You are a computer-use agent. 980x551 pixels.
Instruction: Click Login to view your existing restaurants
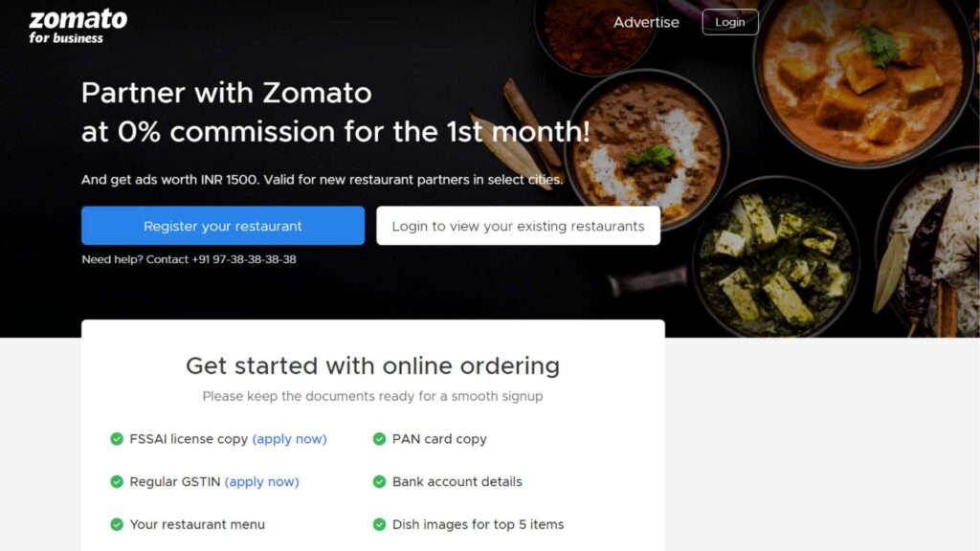[x=518, y=226]
